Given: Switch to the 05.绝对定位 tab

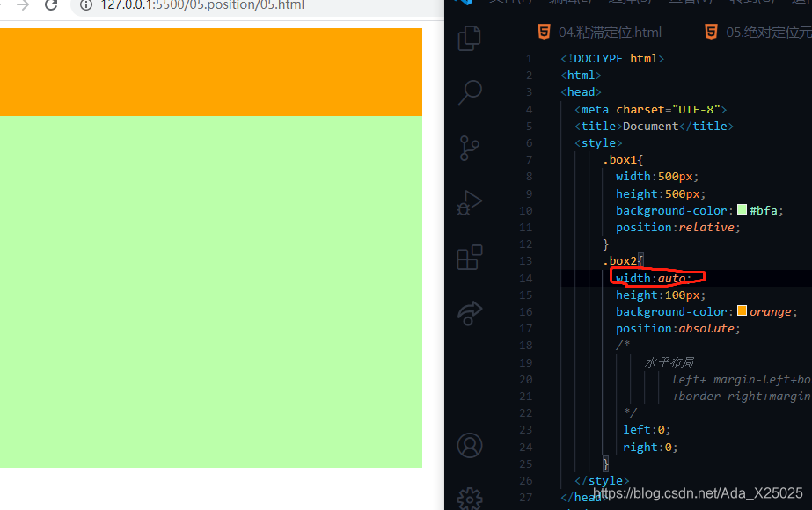Looking at the screenshot, I should pyautogui.click(x=769, y=33).
